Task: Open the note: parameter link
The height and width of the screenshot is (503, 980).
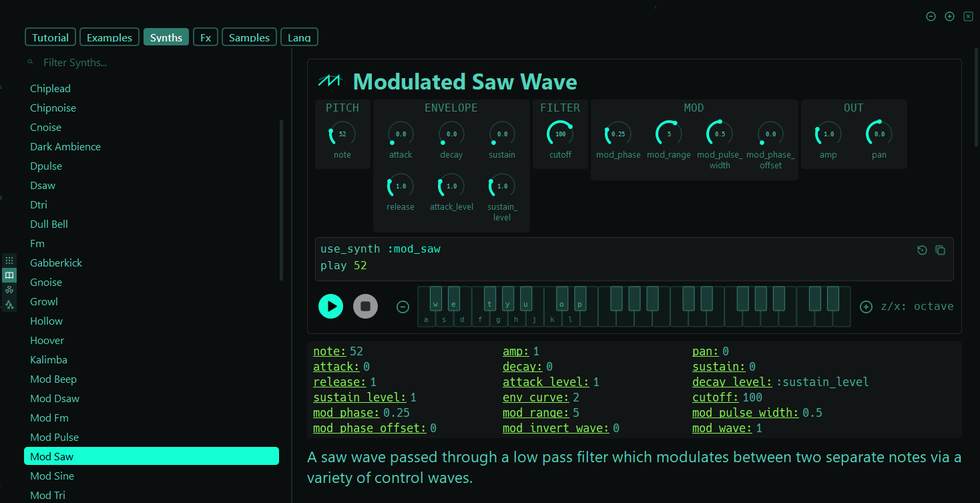Action: [330, 351]
